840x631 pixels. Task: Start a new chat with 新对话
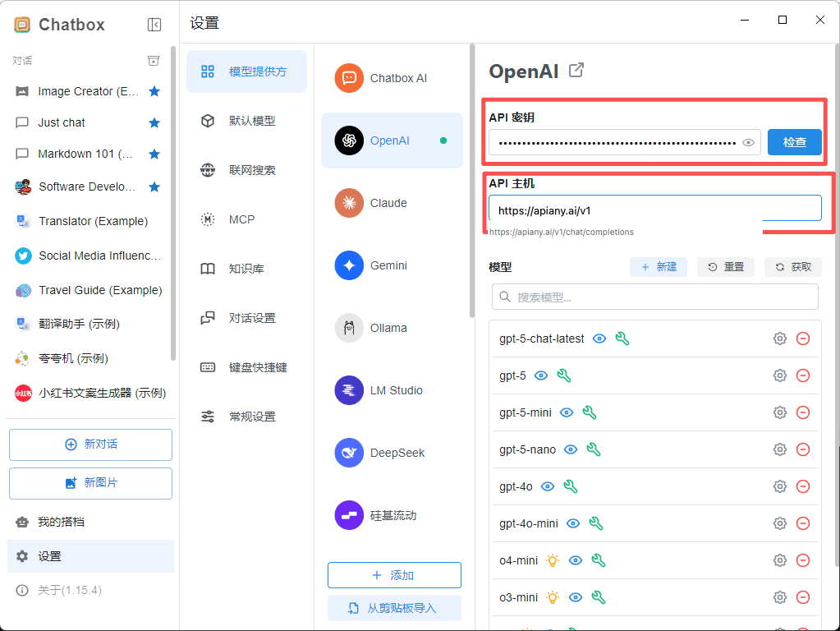click(90, 444)
